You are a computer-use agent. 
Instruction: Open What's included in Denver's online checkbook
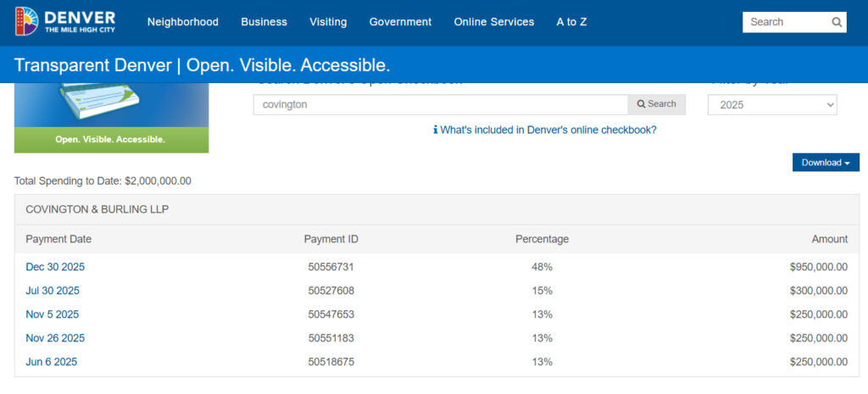coord(548,130)
